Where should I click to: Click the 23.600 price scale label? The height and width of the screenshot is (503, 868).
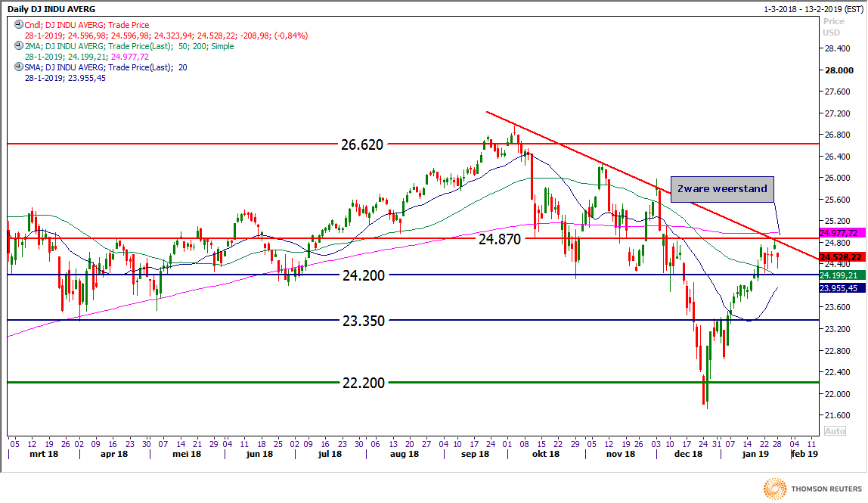pos(838,307)
